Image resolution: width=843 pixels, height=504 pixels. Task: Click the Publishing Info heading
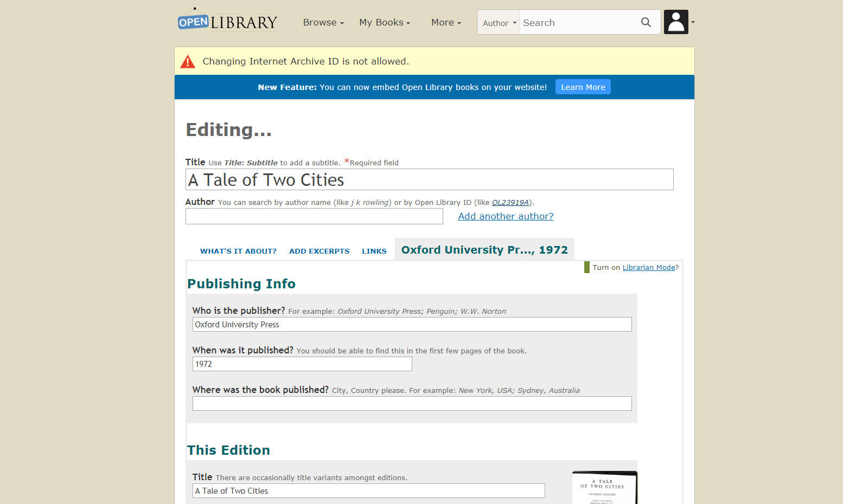pos(241,284)
